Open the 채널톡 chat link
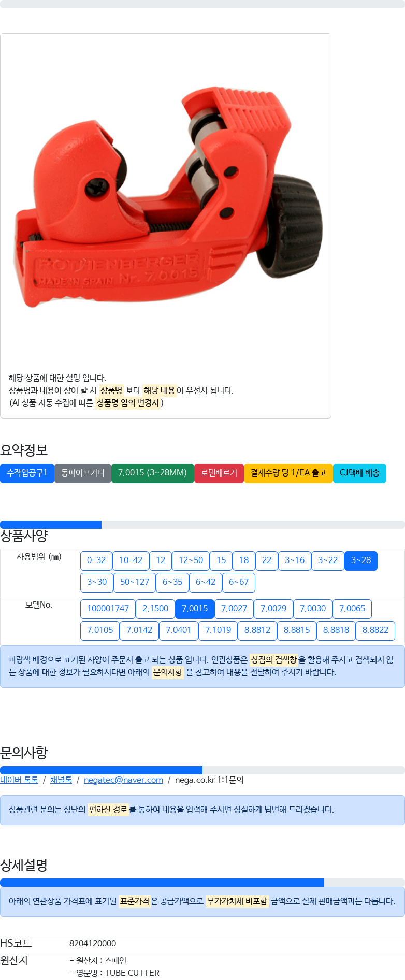Screen dimensions: 405x980 61,780
